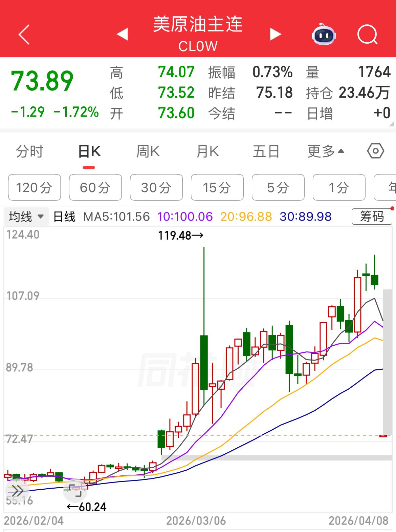396x532 pixels.
Task: Select the 日K tab
Action: click(89, 151)
